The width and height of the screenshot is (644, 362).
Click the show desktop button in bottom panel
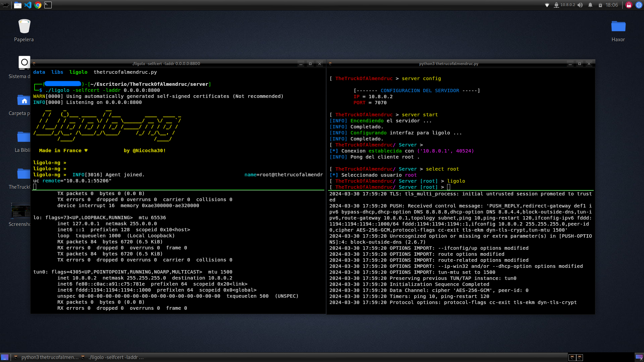click(5, 357)
